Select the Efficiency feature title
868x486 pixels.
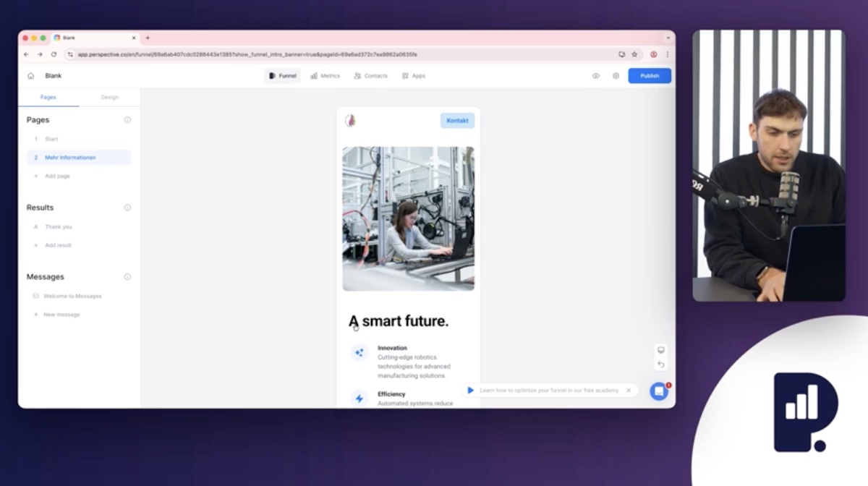click(x=391, y=394)
